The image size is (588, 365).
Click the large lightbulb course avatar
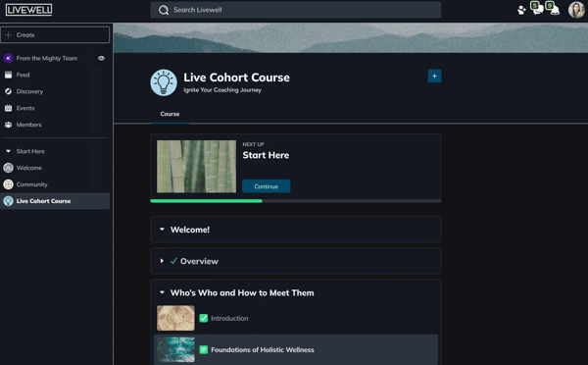(164, 82)
